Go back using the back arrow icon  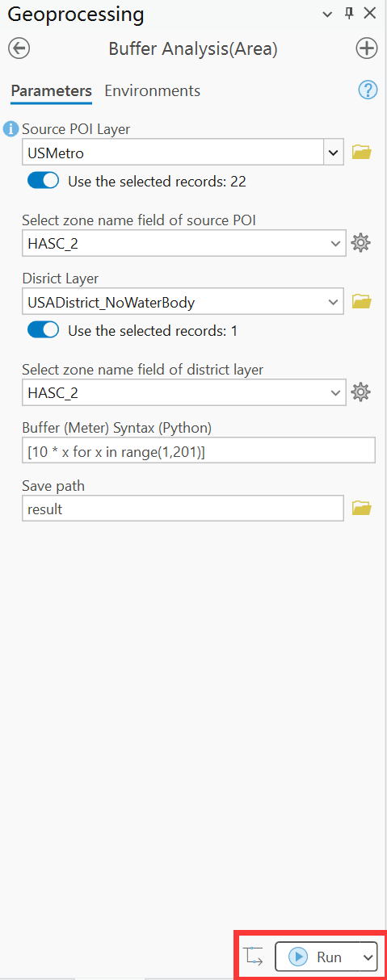click(x=19, y=49)
